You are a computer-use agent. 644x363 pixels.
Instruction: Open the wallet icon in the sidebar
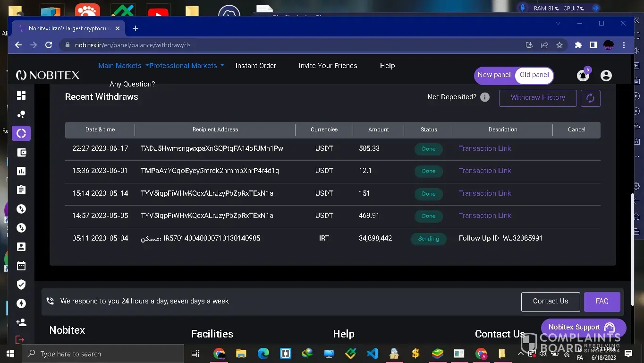(x=21, y=152)
